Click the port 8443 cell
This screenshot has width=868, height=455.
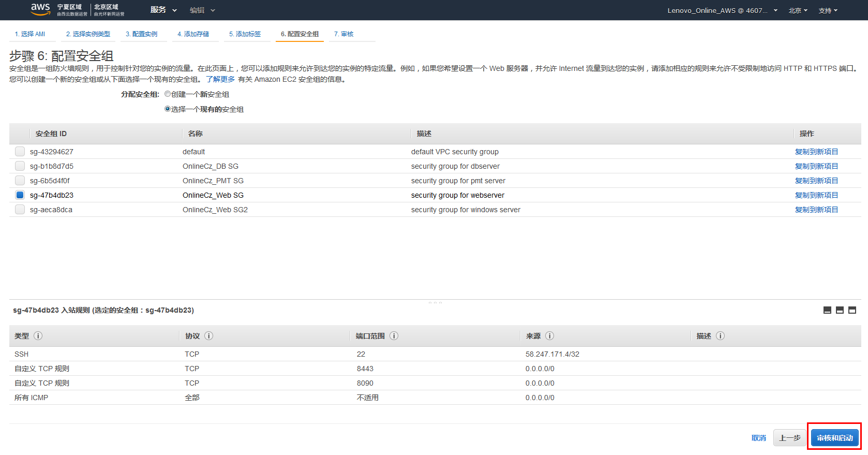pyautogui.click(x=365, y=369)
